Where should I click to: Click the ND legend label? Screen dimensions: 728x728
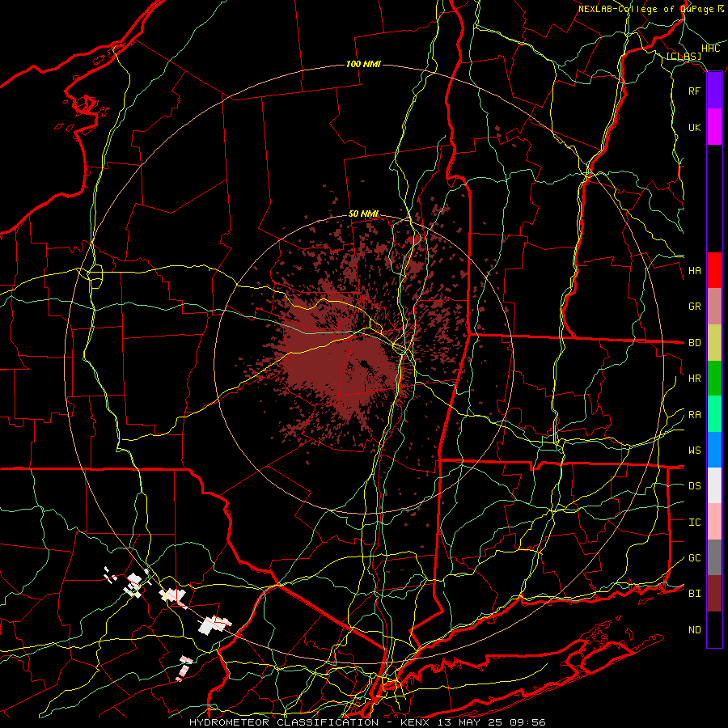point(694,630)
